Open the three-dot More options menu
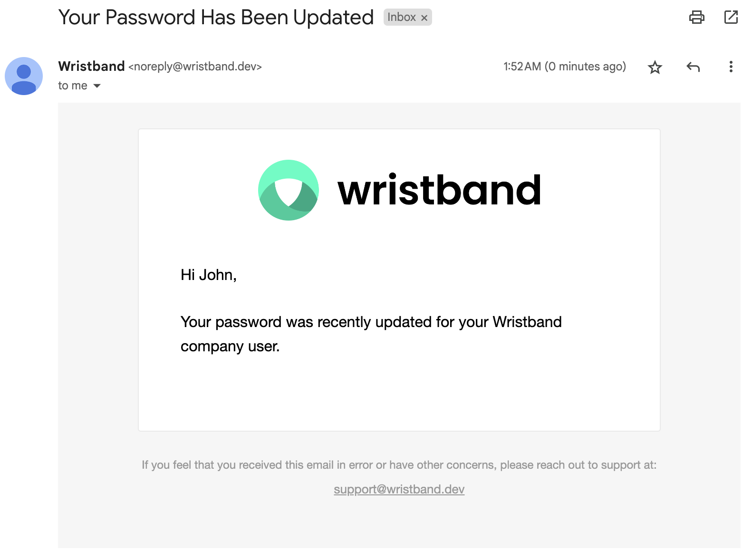Viewport: 752px width, 560px height. tap(731, 67)
